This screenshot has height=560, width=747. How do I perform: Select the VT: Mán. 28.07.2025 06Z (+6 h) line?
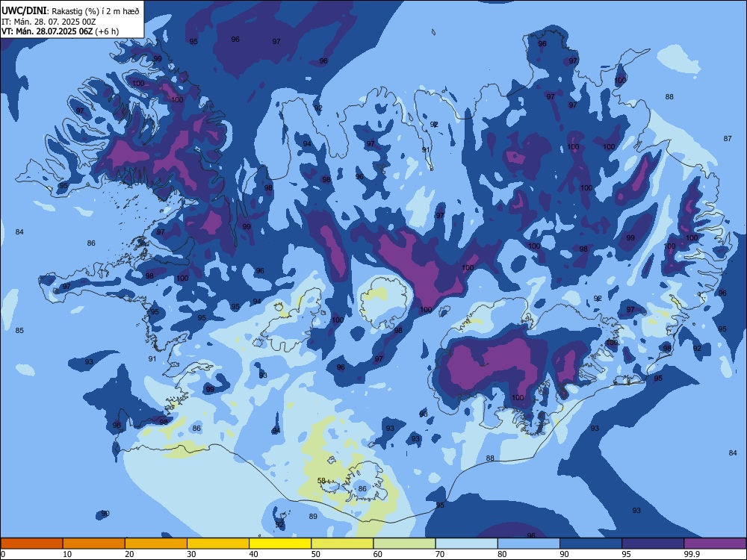(x=60, y=31)
